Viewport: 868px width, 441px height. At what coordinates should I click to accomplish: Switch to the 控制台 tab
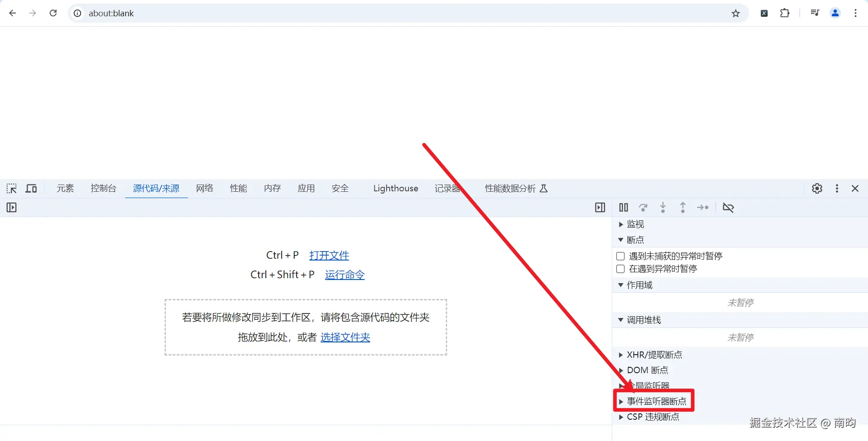pos(103,188)
